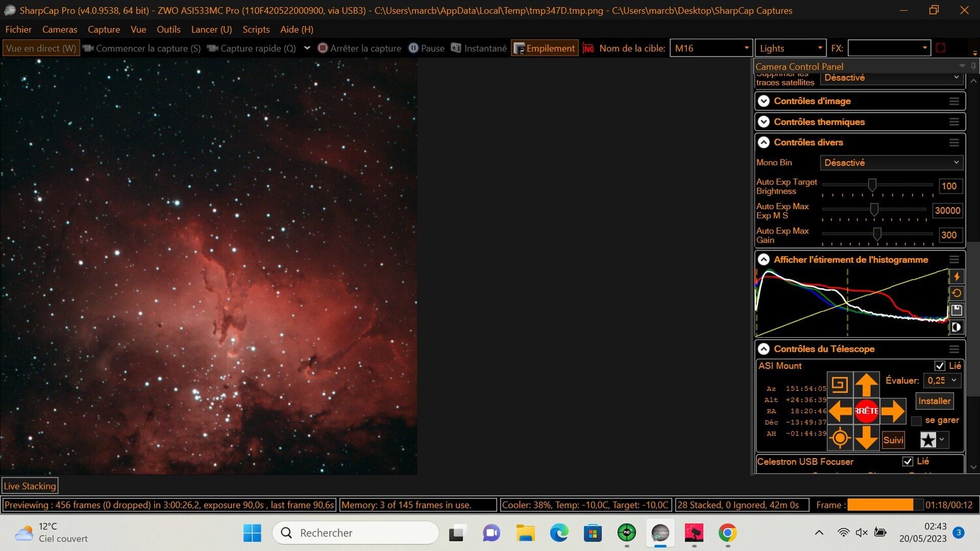Open the Mono Bin dropdown
Screen dimensions: 980x551
(891, 163)
